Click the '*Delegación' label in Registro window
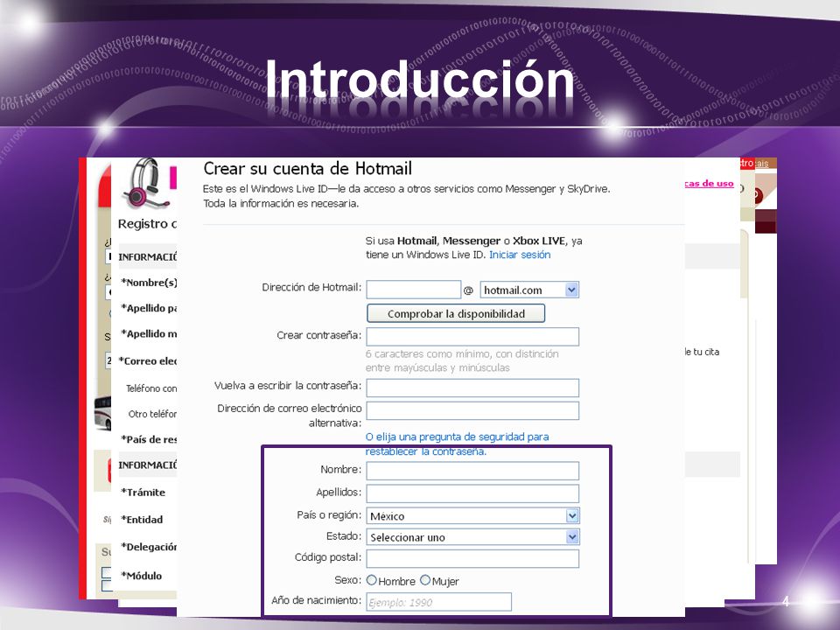Viewport: 840px width, 630px height. tap(149, 547)
